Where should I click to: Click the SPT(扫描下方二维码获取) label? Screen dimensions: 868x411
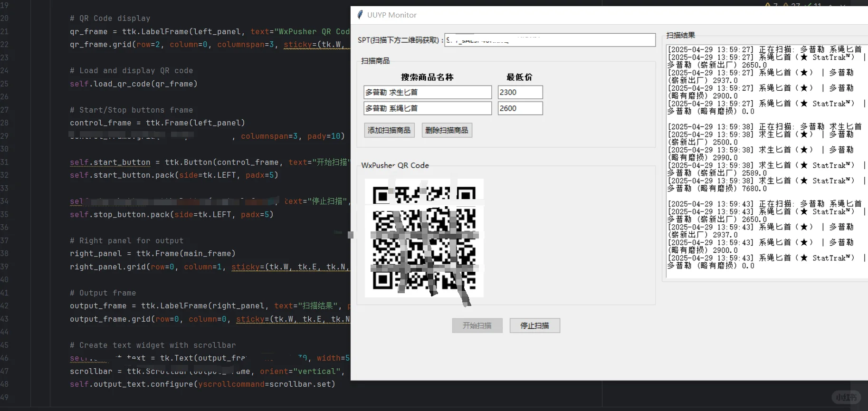pyautogui.click(x=401, y=40)
